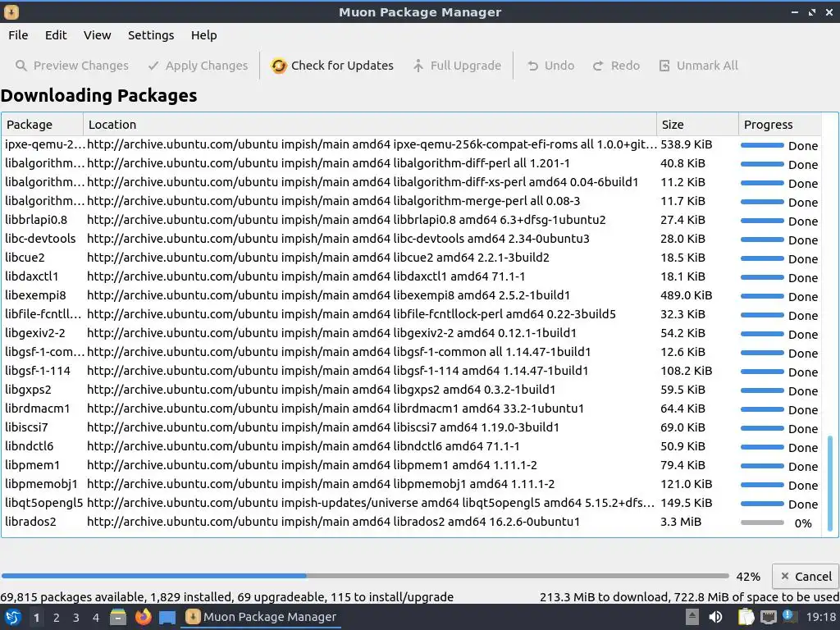Select the libdaxctl1 package name

[x=32, y=276]
